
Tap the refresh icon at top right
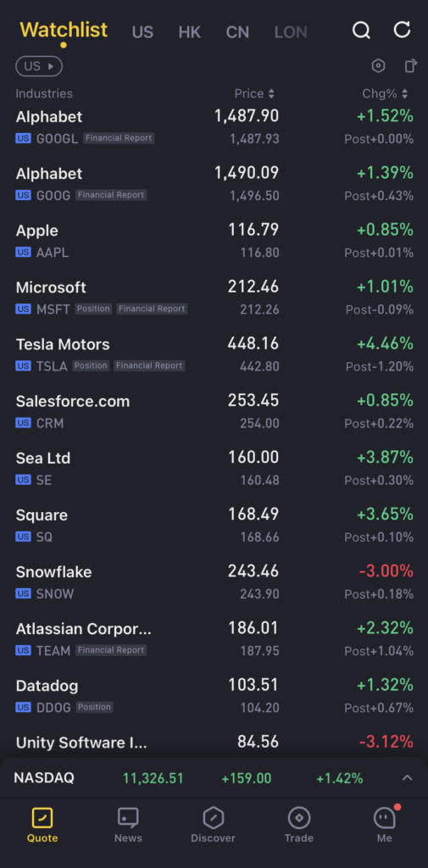402,30
